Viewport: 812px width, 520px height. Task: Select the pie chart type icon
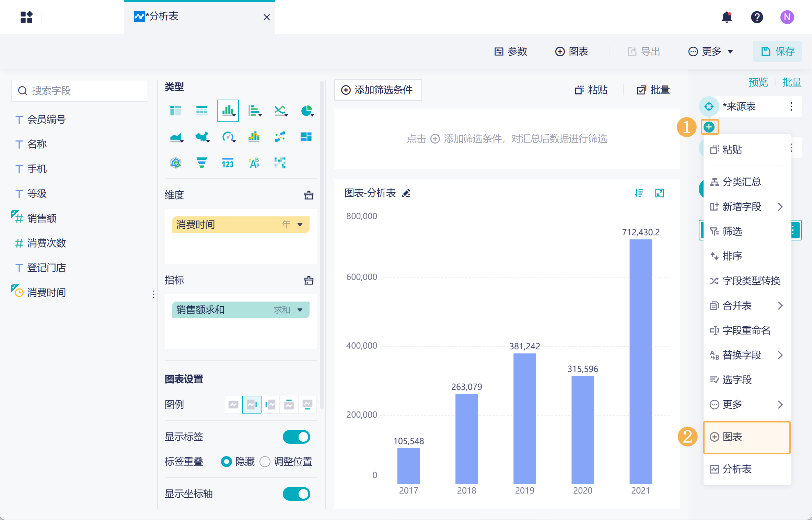(x=306, y=111)
